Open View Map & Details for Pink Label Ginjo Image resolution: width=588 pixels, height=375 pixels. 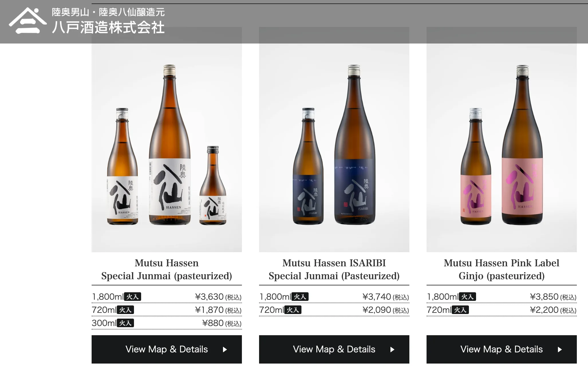502,349
